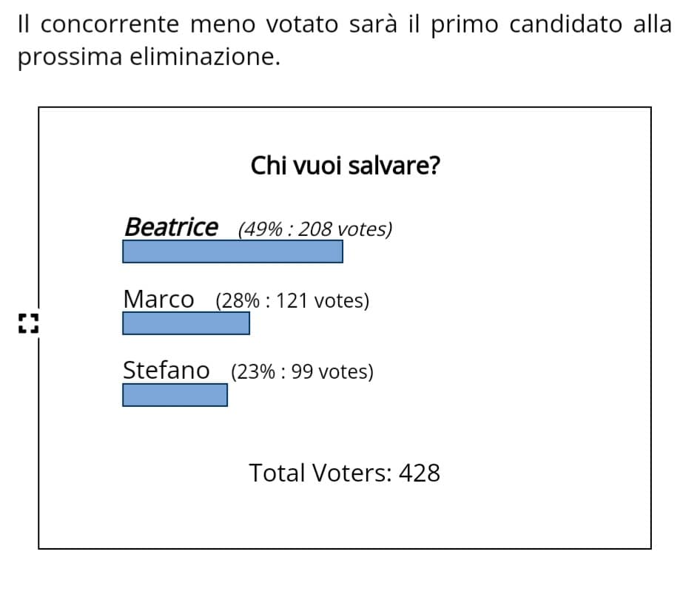
Task: Click the Beatrice result bar
Action: click(232, 252)
